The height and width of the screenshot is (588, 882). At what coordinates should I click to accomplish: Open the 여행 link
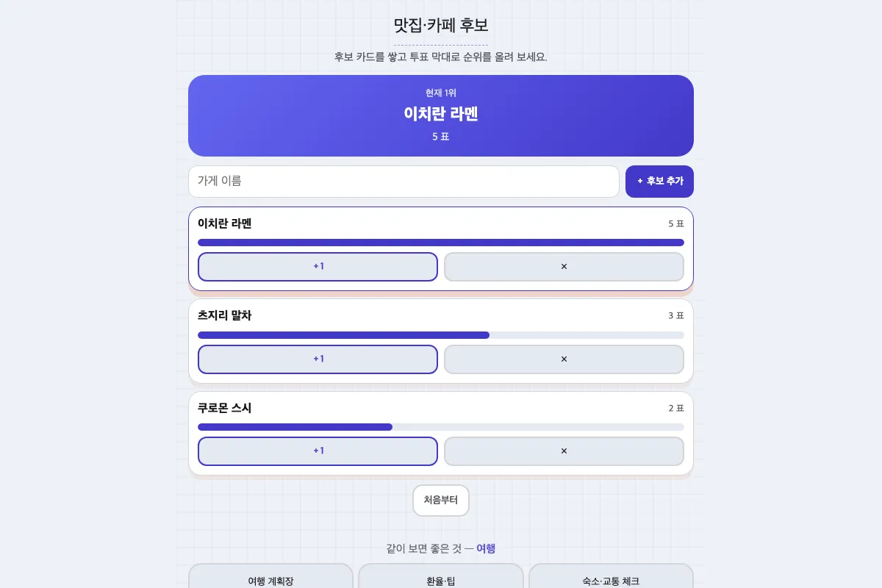(486, 548)
